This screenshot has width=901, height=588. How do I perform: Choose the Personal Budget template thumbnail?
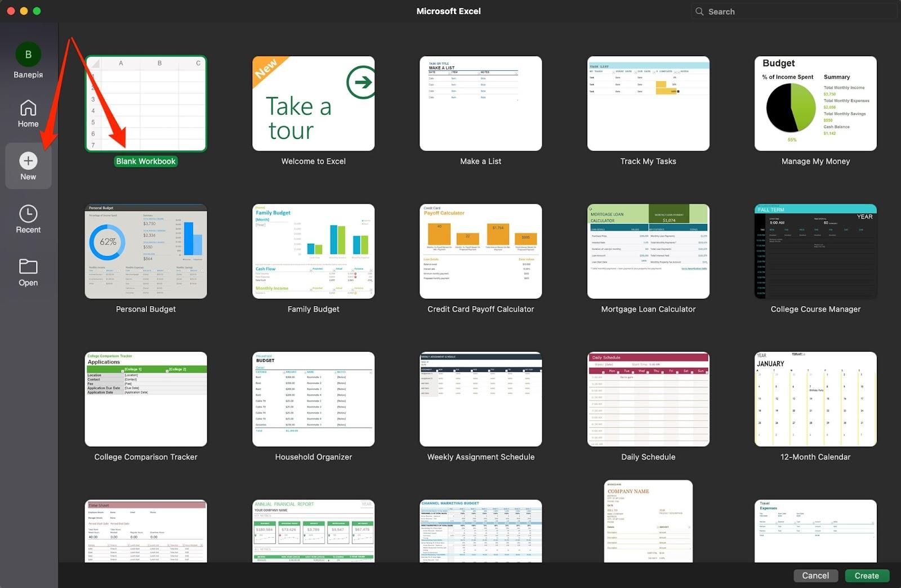coord(146,252)
